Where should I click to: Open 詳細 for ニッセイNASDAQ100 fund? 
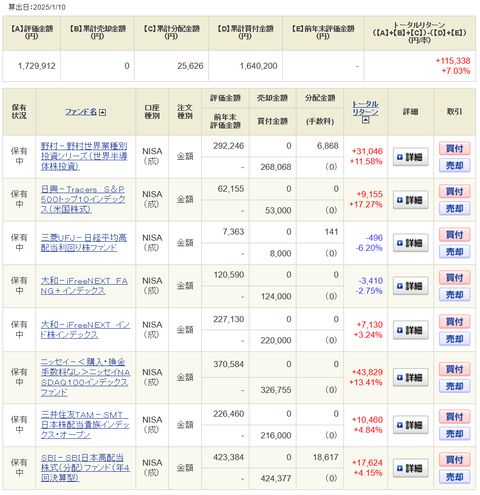410,377
